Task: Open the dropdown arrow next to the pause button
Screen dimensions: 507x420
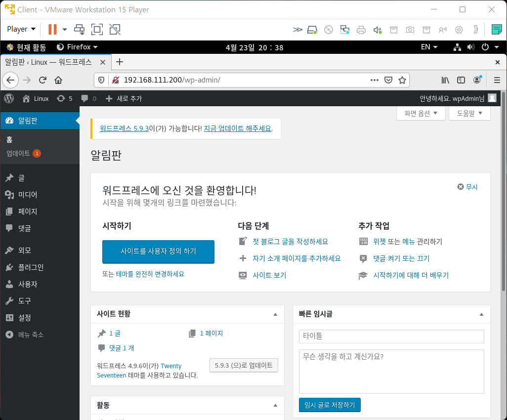Action: pyautogui.click(x=65, y=30)
